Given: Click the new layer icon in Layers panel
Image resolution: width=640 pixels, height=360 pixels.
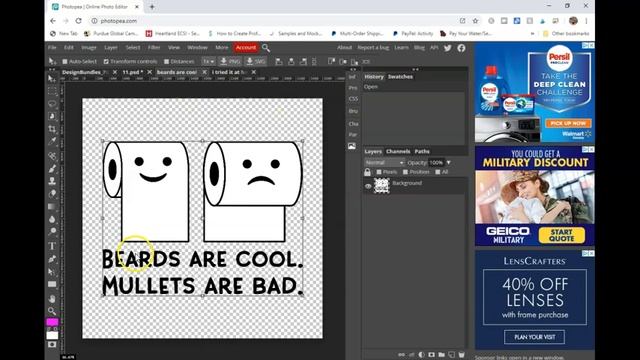Looking at the screenshot, I should click(451, 354).
